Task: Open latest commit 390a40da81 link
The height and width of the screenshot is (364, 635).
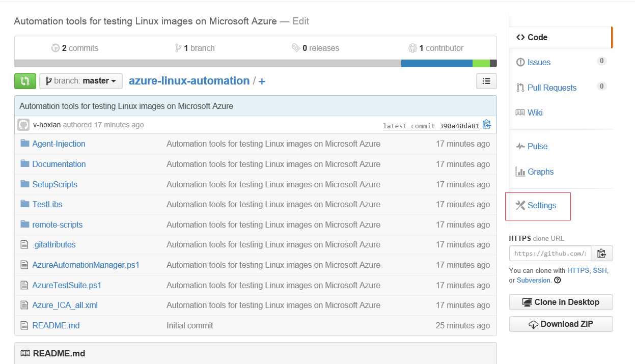Action: [431, 126]
